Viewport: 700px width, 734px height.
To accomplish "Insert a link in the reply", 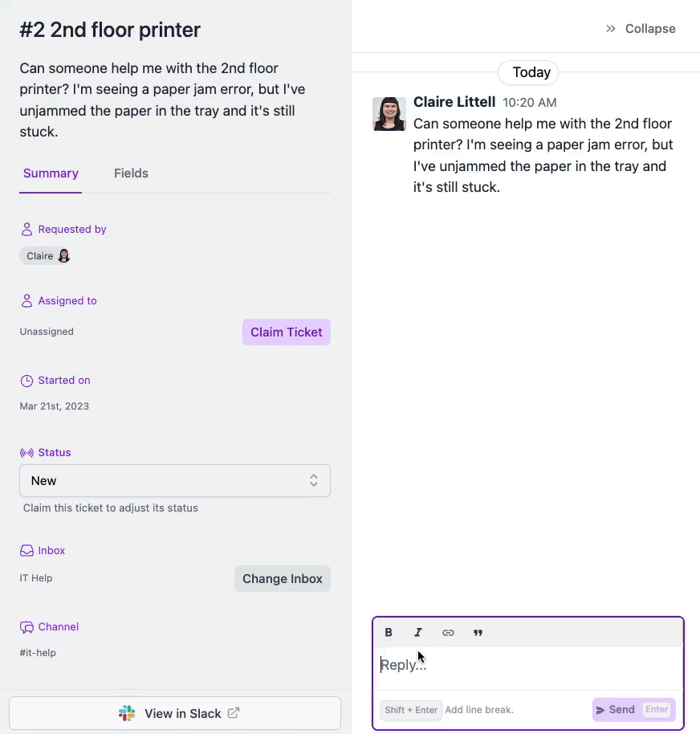I will pos(448,633).
